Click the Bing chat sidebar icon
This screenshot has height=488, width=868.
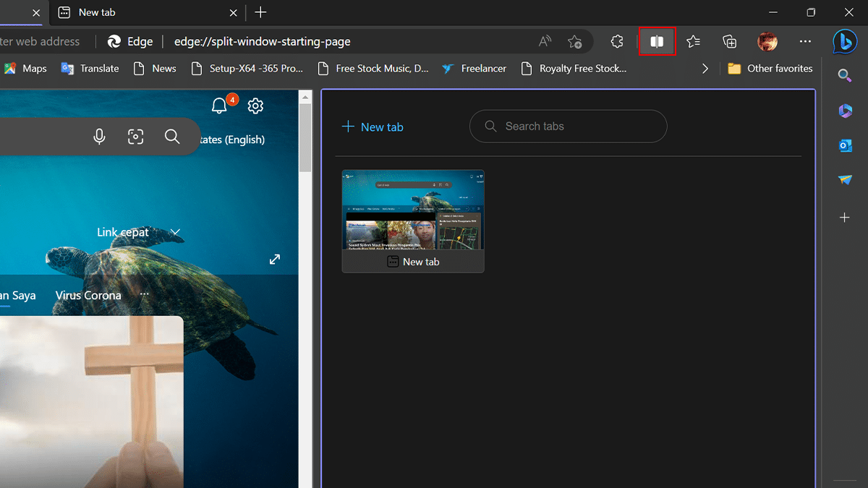point(844,42)
